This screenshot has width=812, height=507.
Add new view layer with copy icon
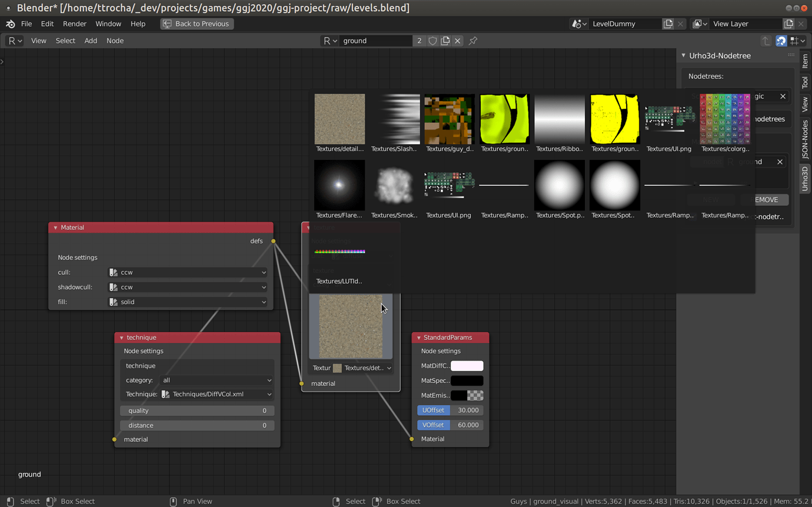pos(788,24)
